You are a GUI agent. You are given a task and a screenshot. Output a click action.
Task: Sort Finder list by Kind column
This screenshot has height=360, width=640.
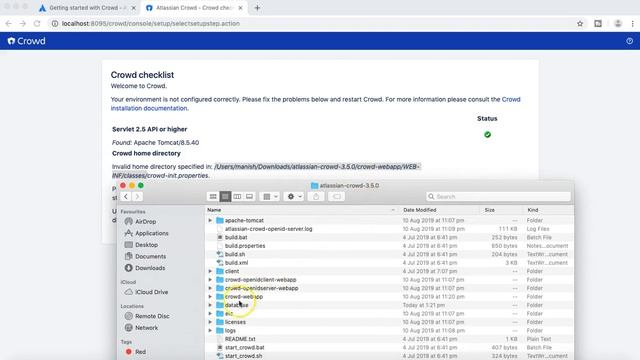(x=548, y=210)
